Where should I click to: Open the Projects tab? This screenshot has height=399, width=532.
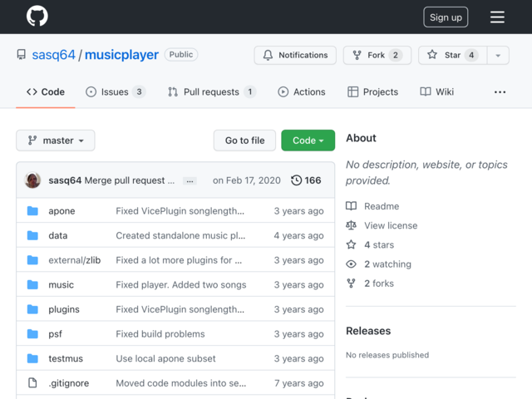[372, 92]
